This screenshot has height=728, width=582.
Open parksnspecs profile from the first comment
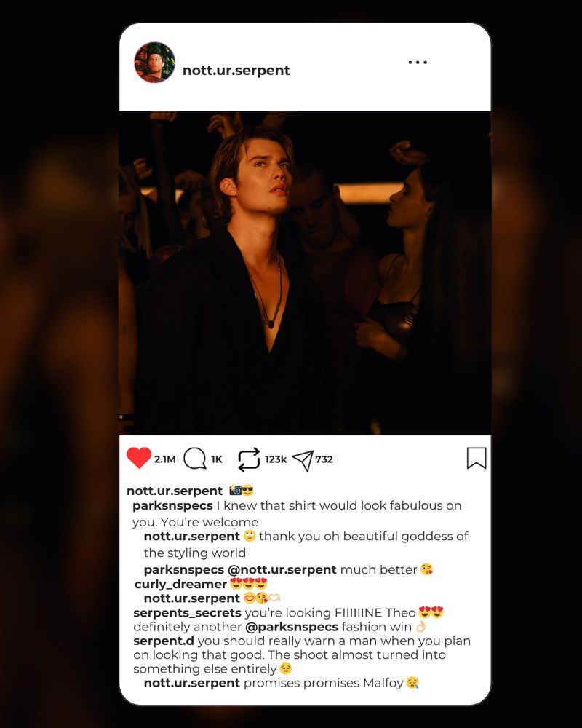(x=172, y=506)
